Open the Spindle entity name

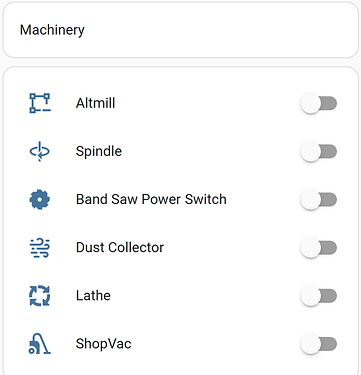click(x=99, y=152)
